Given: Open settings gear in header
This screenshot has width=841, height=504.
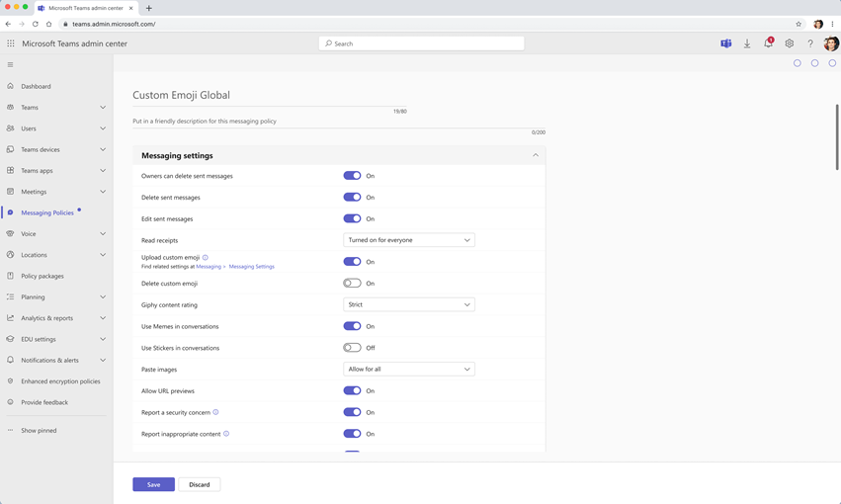Looking at the screenshot, I should tap(789, 43).
